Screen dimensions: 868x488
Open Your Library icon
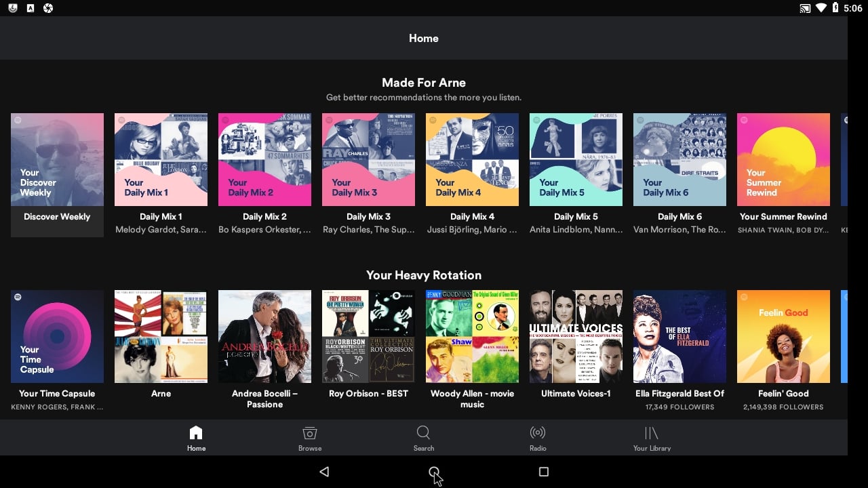pos(652,432)
